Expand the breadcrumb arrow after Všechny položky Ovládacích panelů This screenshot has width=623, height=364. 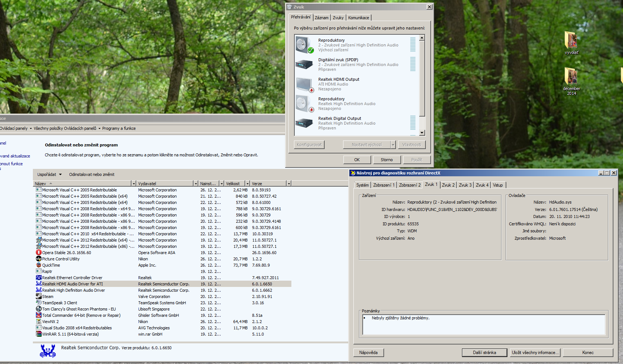point(99,128)
